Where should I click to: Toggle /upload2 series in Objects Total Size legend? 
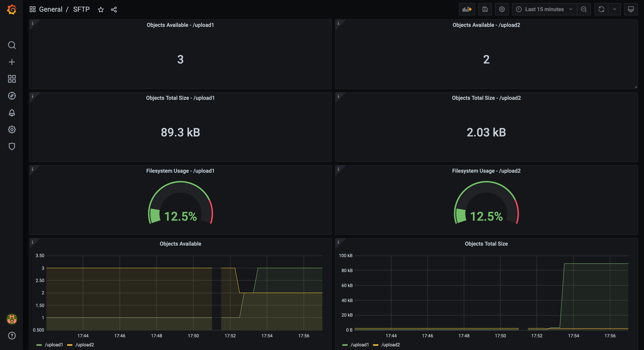pos(390,345)
